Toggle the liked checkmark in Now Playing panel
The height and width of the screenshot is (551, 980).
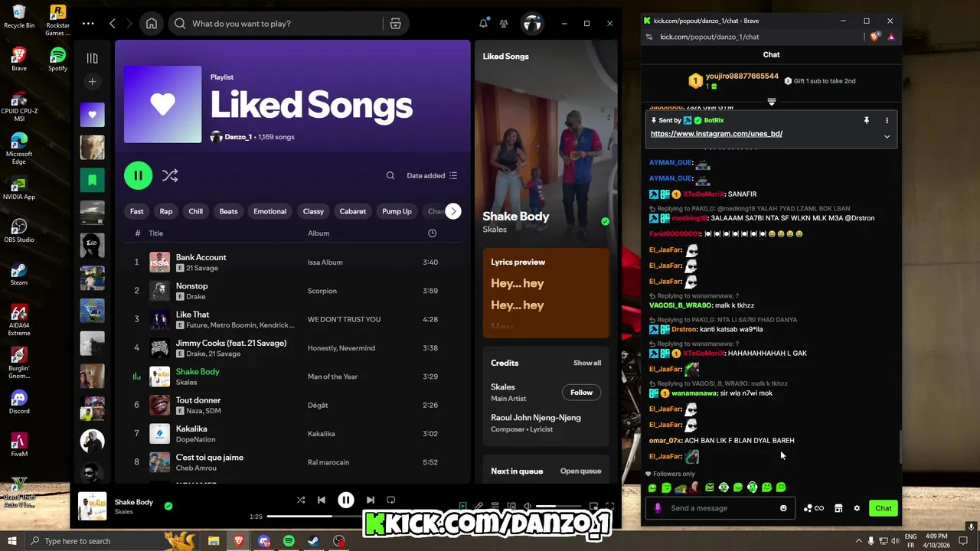pos(605,222)
